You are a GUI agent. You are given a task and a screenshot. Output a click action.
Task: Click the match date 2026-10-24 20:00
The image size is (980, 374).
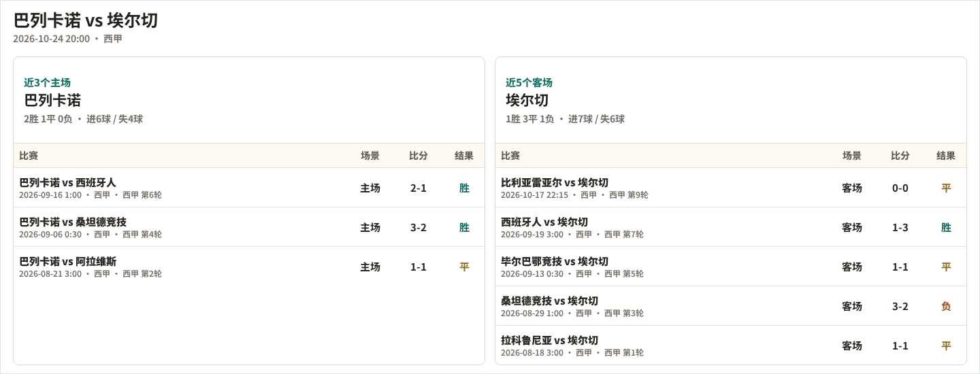(51, 39)
